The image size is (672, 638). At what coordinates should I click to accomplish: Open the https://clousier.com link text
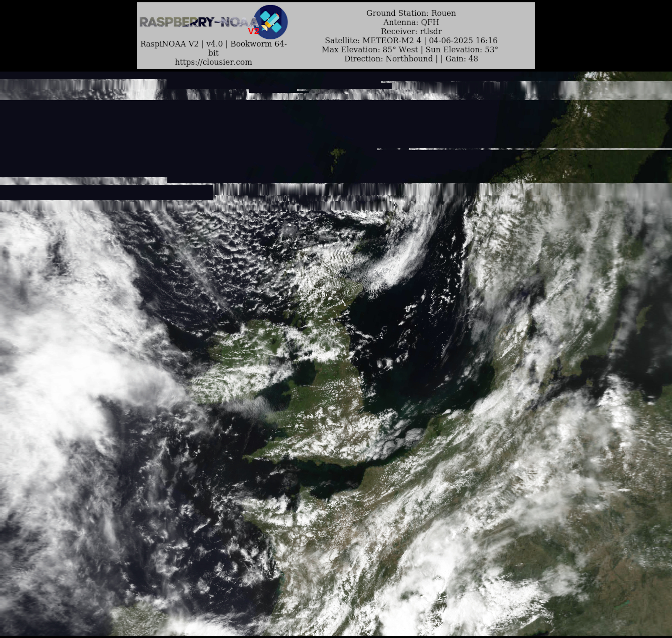point(213,62)
